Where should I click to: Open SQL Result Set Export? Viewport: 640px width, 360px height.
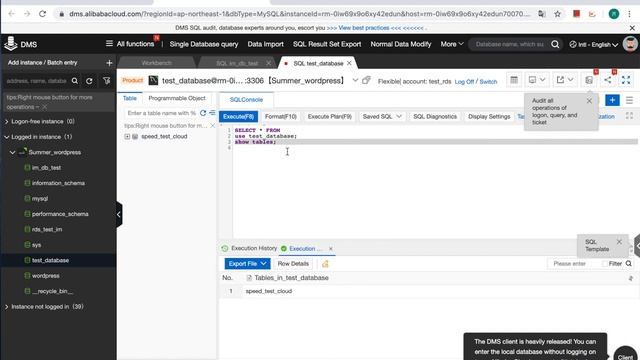[x=327, y=44]
